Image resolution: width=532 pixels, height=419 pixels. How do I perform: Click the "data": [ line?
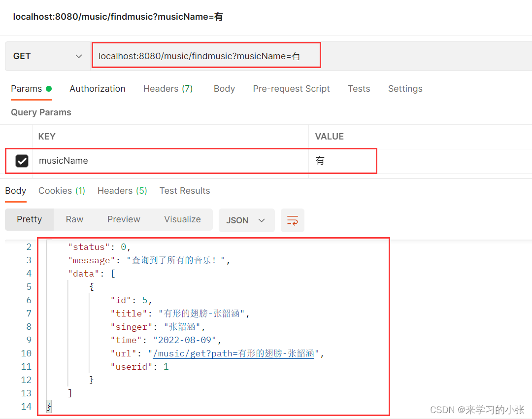(x=92, y=274)
